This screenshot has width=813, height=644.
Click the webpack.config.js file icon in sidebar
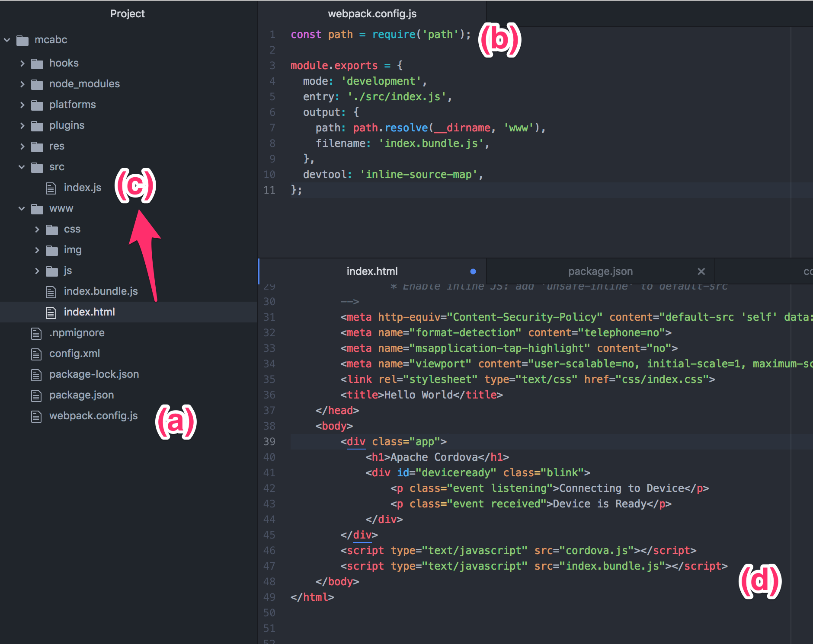[36, 416]
